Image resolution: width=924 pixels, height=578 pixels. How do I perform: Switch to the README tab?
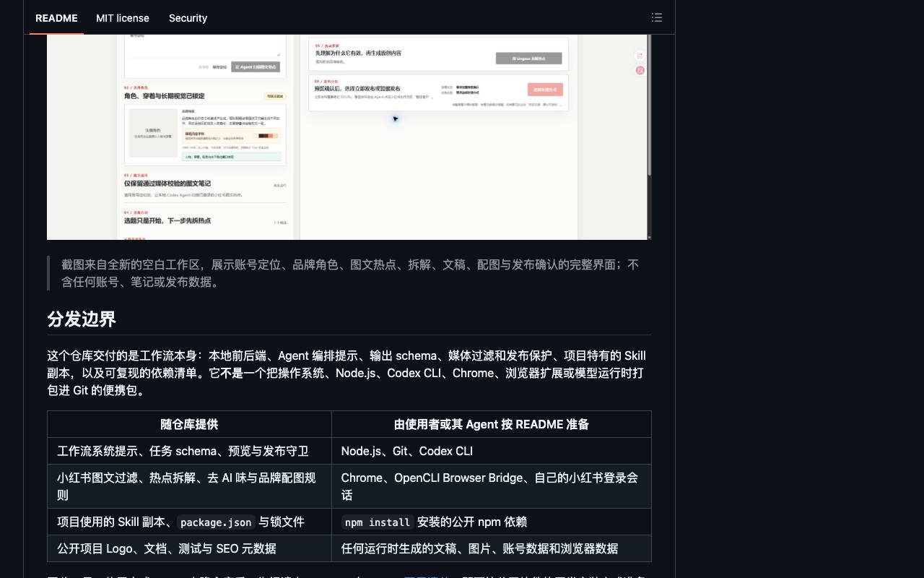coord(56,18)
